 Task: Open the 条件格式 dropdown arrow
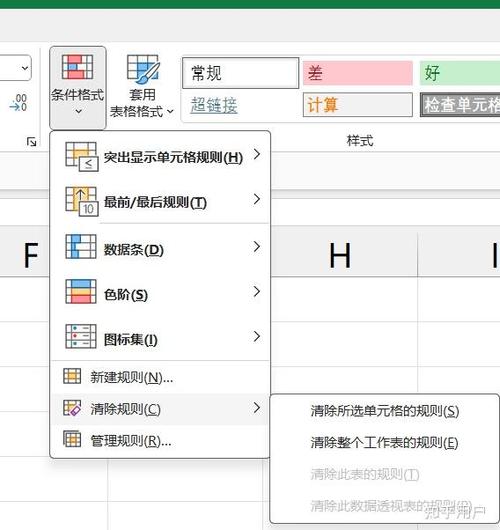pos(78,111)
